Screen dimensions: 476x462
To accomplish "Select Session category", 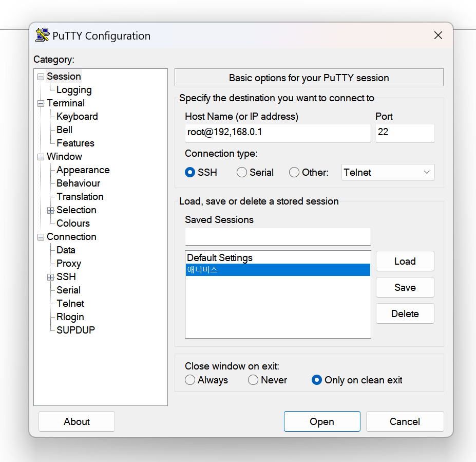I will (64, 76).
